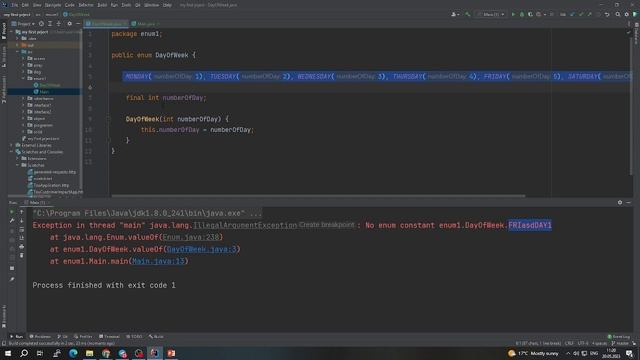640x360 pixels.
Task: Collapse all icon in Project panel header
Action: (58, 24)
